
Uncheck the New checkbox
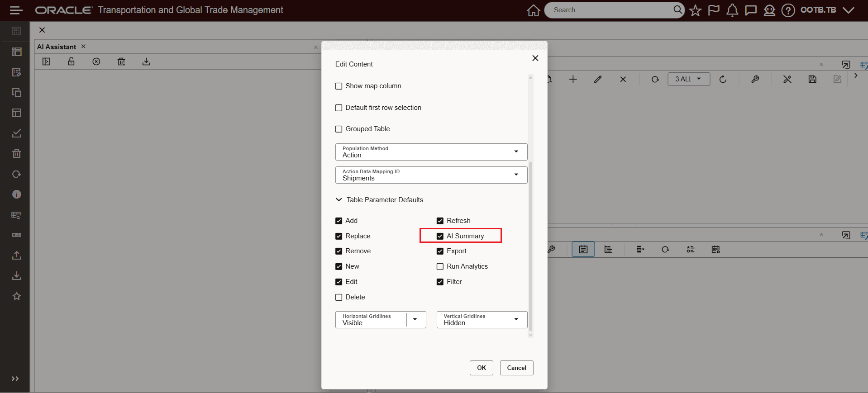[x=339, y=266]
